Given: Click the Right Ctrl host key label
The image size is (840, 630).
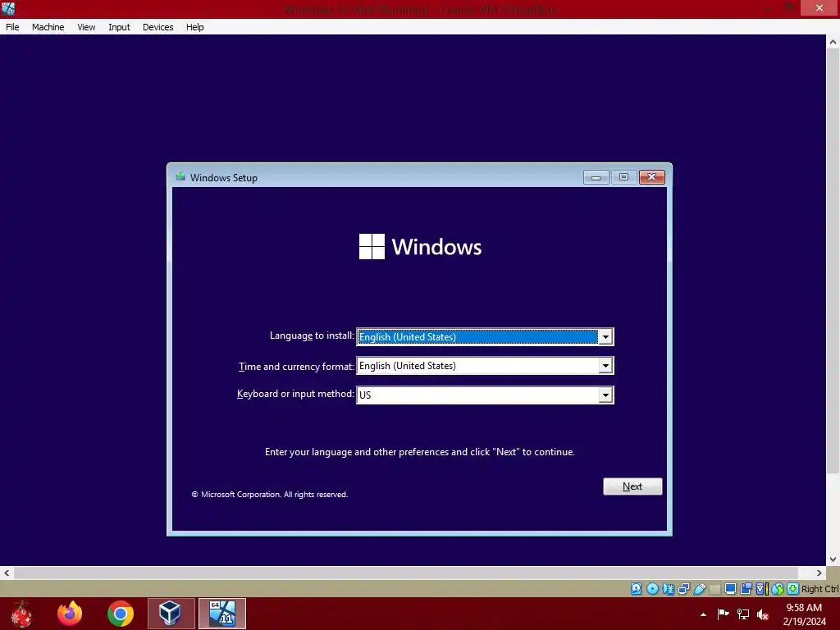Looking at the screenshot, I should pyautogui.click(x=819, y=589).
